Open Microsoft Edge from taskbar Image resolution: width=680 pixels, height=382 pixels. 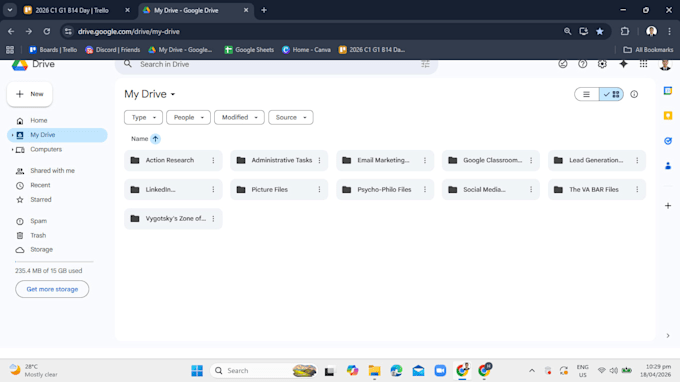click(396, 371)
